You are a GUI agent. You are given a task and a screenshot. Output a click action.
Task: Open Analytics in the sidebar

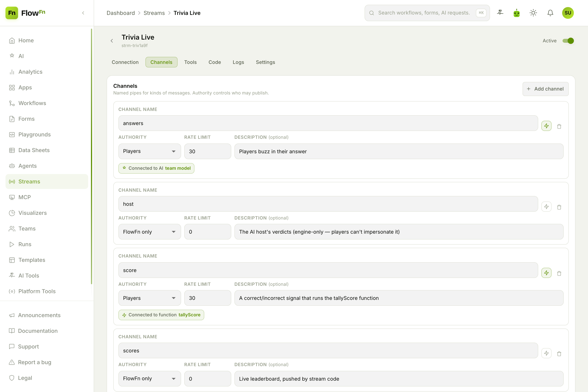pos(47,72)
